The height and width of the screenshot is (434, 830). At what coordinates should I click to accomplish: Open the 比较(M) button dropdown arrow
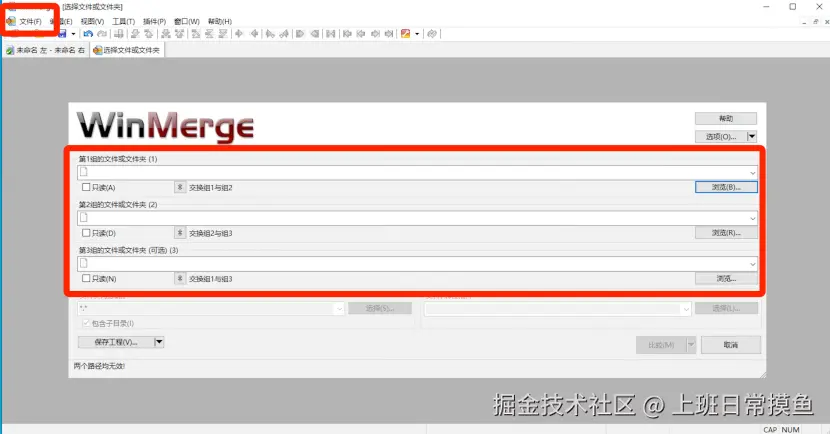point(690,345)
